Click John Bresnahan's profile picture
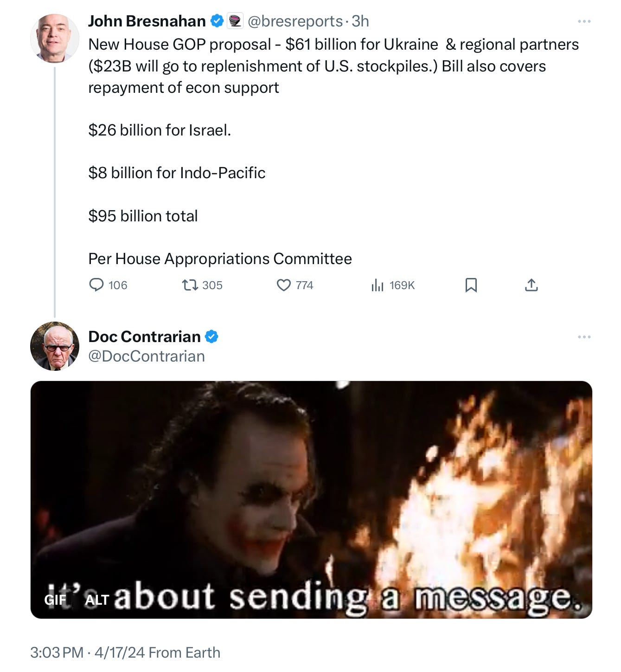The width and height of the screenshot is (621, 672). [55, 38]
